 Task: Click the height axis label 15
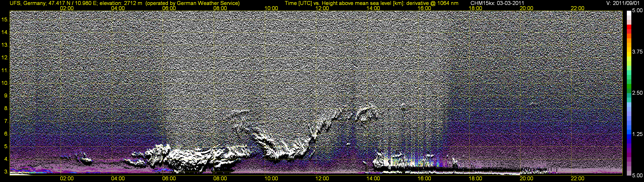(5, 20)
